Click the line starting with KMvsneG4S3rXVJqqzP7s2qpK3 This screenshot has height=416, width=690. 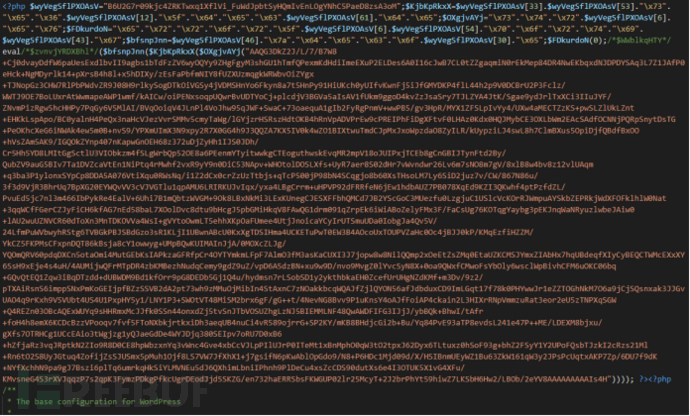click(x=318, y=379)
